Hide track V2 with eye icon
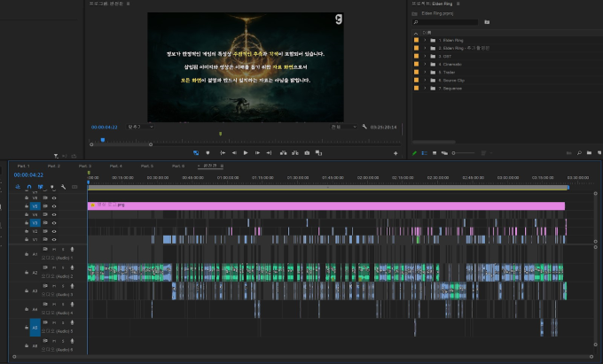The image size is (603, 364). coord(54,231)
